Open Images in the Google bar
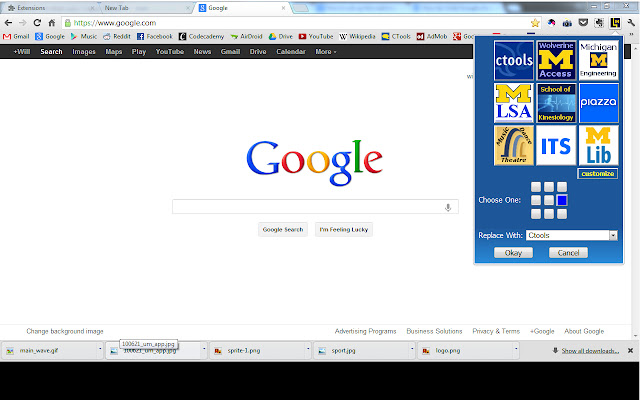 (x=84, y=51)
